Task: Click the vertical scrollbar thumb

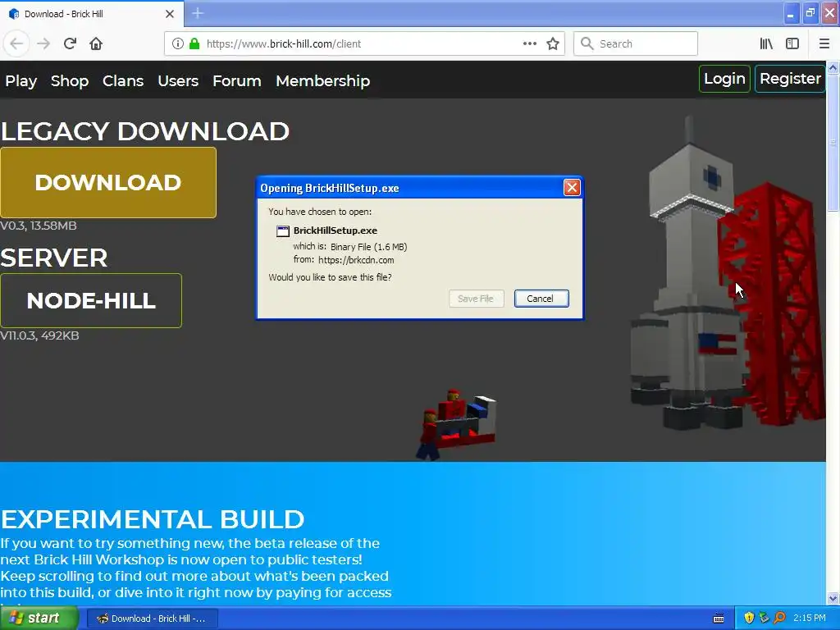Action: 833,143
